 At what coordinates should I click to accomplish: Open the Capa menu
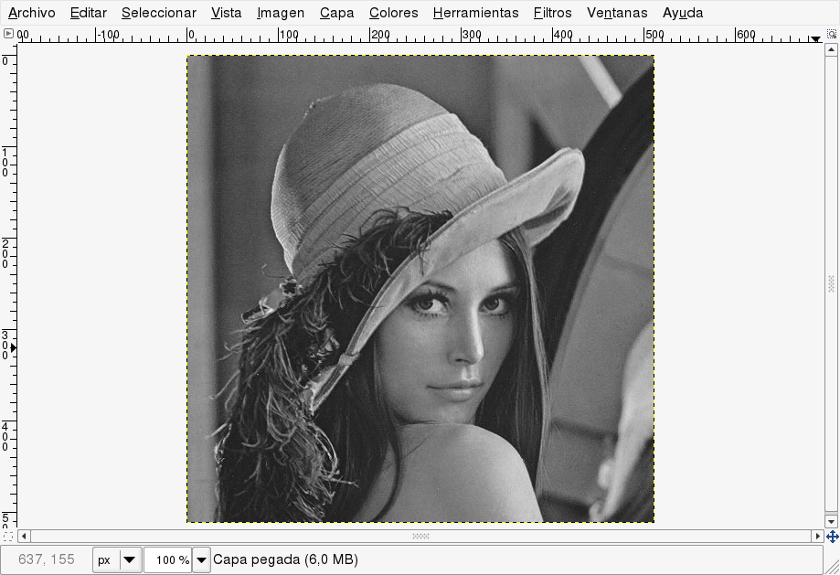(337, 12)
